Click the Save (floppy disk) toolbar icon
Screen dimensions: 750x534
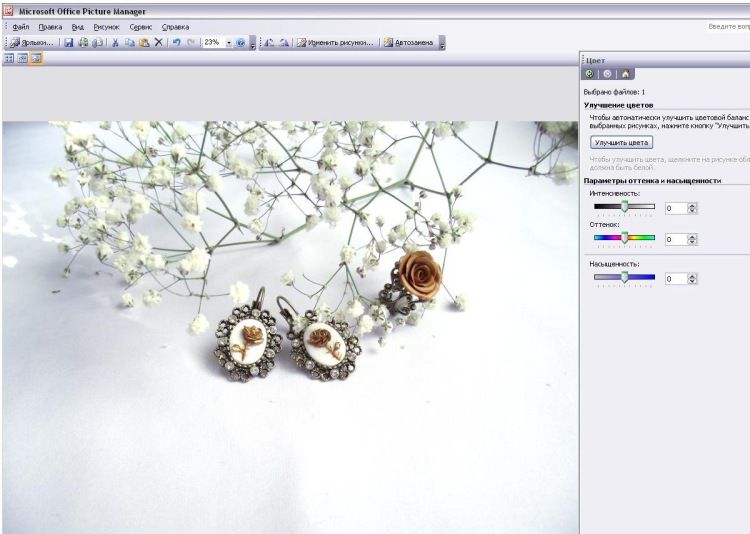69,43
